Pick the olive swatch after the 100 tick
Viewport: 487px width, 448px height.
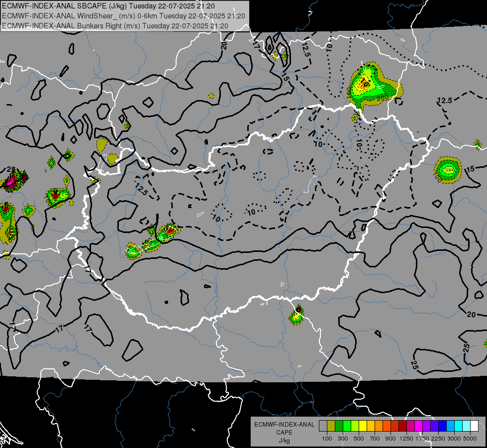[x=331, y=426]
